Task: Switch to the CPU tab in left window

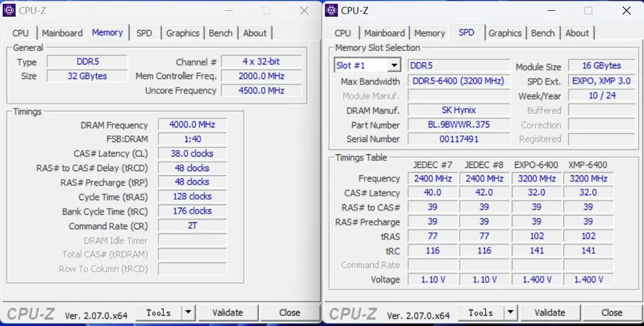Action: pyautogui.click(x=21, y=33)
